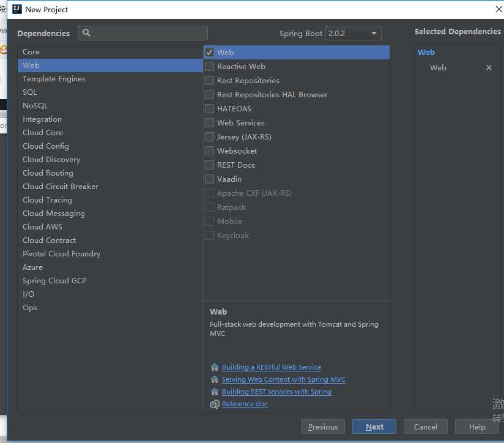
Task: Select the Integration category
Action: click(x=110, y=119)
